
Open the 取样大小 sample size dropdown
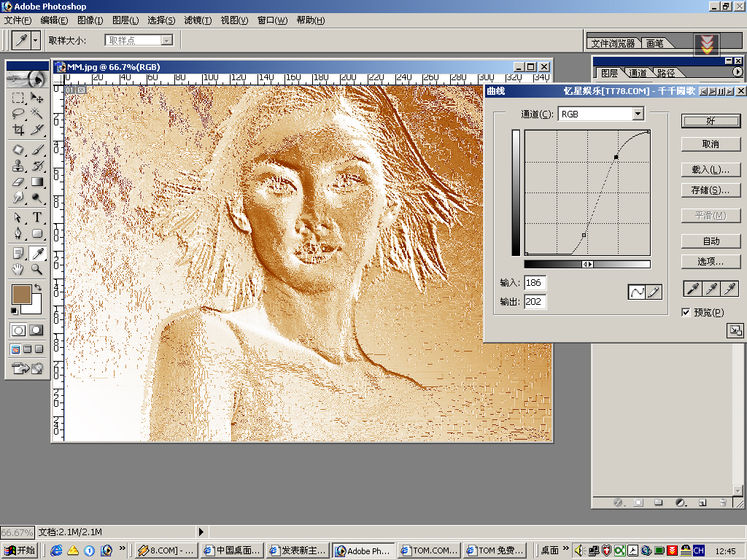tap(166, 41)
